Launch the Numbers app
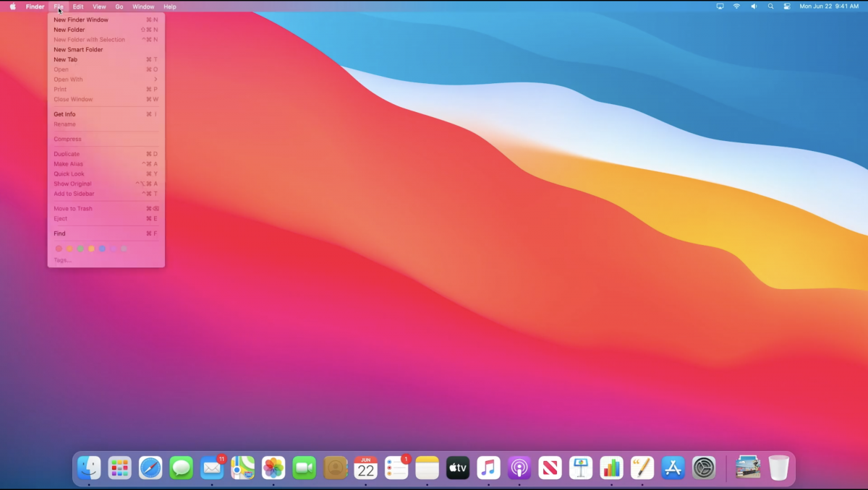This screenshot has width=868, height=490. coord(611,468)
